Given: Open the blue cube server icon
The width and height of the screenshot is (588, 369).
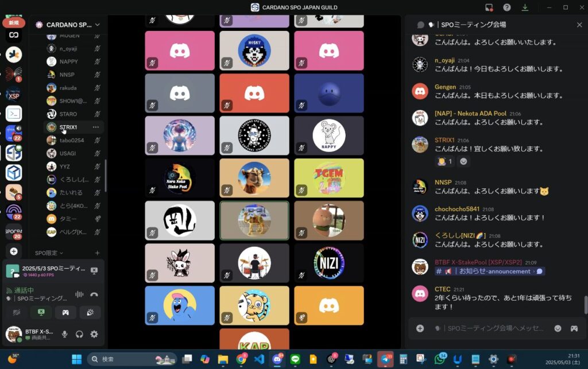Looking at the screenshot, I should (x=14, y=173).
